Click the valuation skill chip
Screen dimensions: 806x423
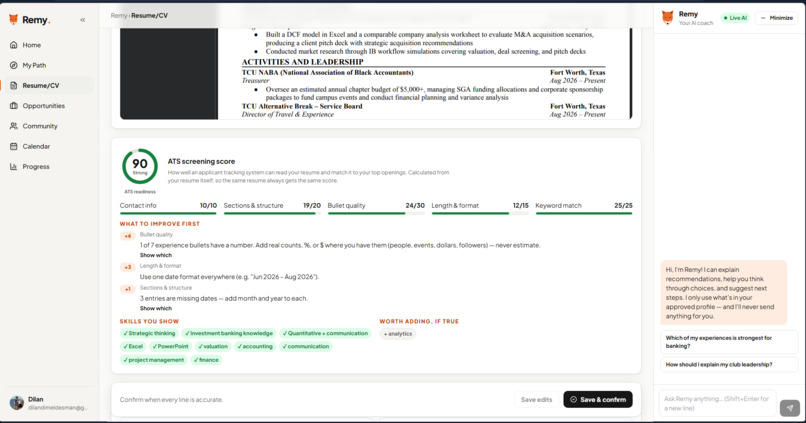213,346
